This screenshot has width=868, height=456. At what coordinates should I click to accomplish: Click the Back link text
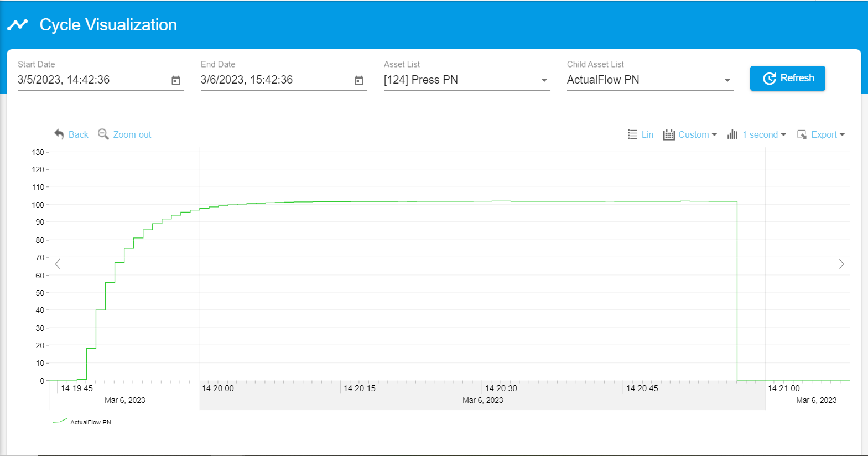[79, 134]
